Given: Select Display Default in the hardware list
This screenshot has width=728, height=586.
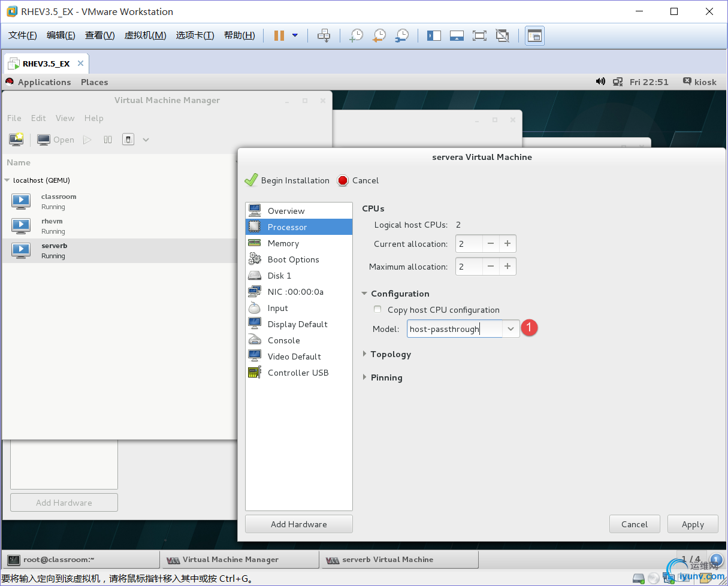Looking at the screenshot, I should [299, 324].
